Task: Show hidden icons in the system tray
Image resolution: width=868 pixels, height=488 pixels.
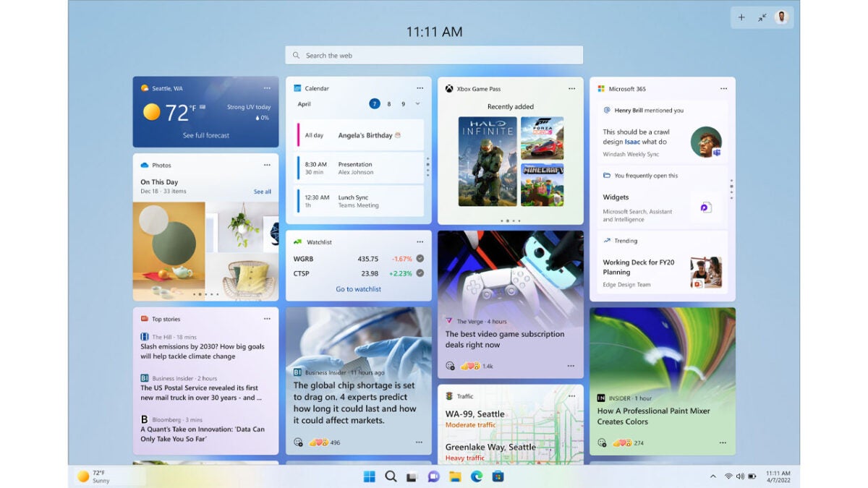Action: coord(712,476)
